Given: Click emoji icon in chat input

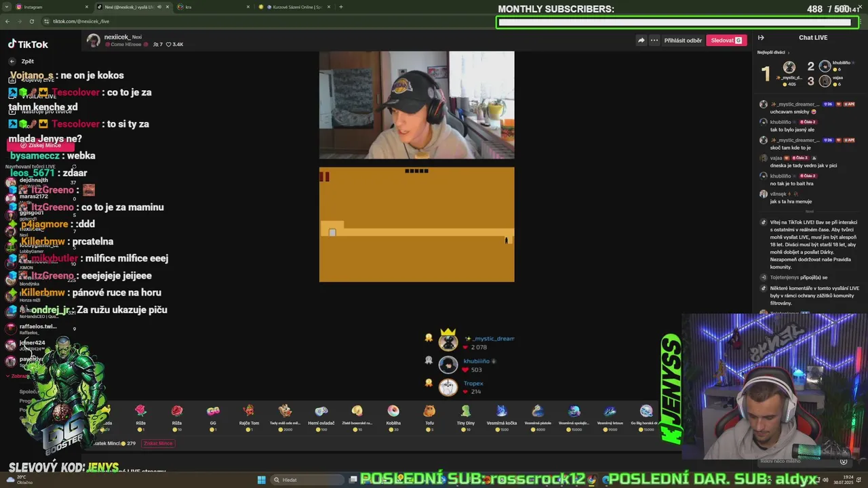Looking at the screenshot, I should [844, 462].
